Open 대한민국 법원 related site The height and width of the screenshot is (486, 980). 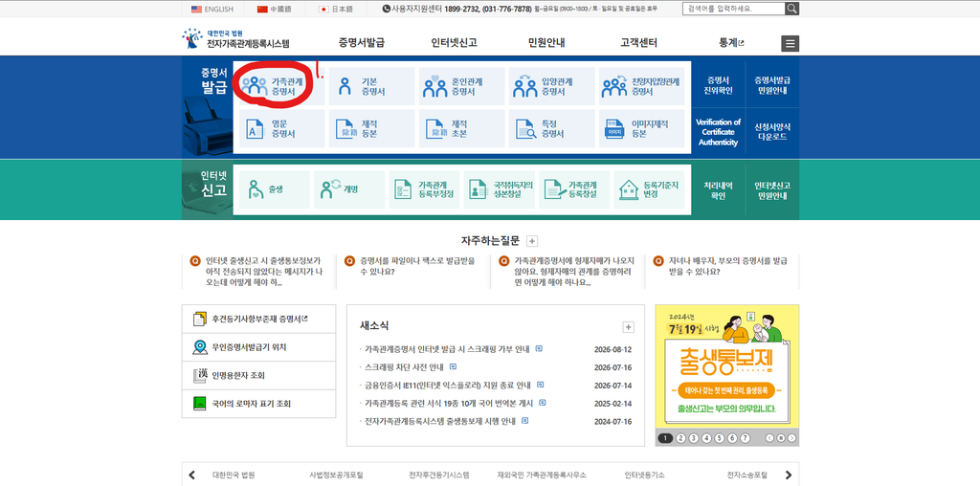[x=234, y=475]
